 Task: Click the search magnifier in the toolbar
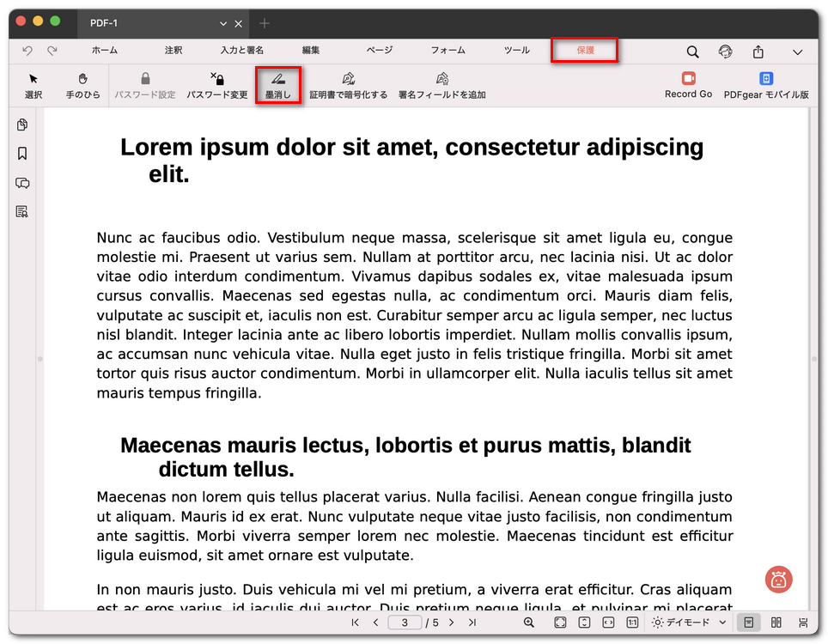[x=692, y=52]
